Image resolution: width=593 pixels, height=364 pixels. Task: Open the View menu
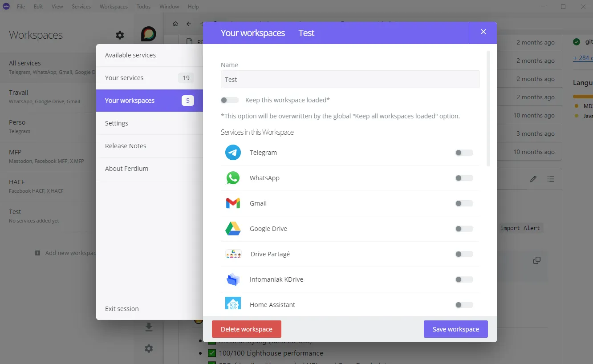click(x=57, y=7)
